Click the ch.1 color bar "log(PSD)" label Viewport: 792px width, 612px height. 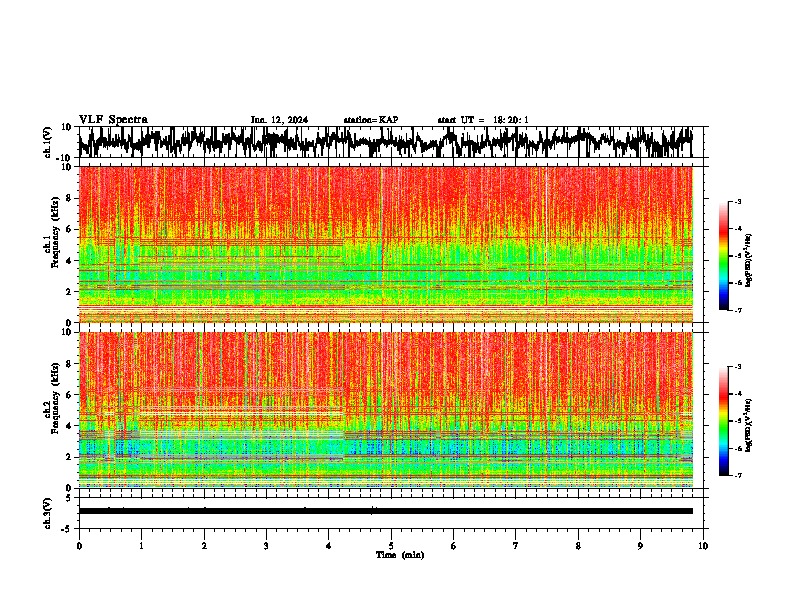point(749,260)
